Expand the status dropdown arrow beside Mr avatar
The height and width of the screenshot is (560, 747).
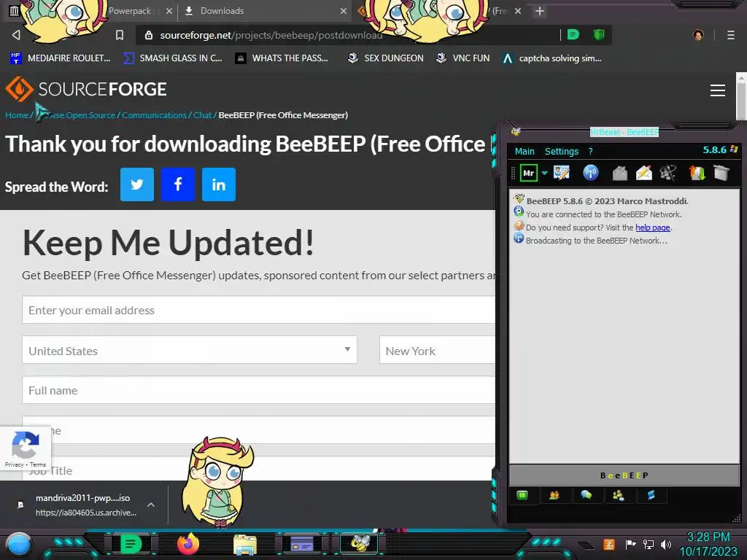[544, 173]
